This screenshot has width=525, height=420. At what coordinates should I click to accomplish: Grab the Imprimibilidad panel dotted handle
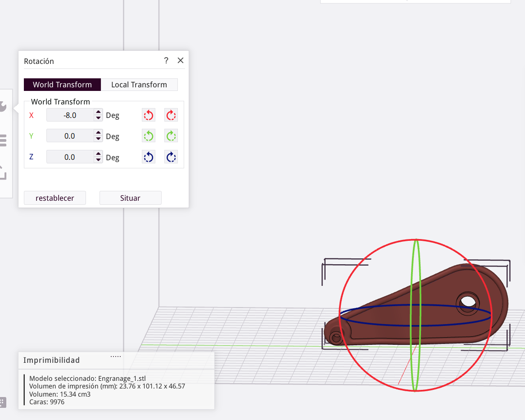(116, 356)
